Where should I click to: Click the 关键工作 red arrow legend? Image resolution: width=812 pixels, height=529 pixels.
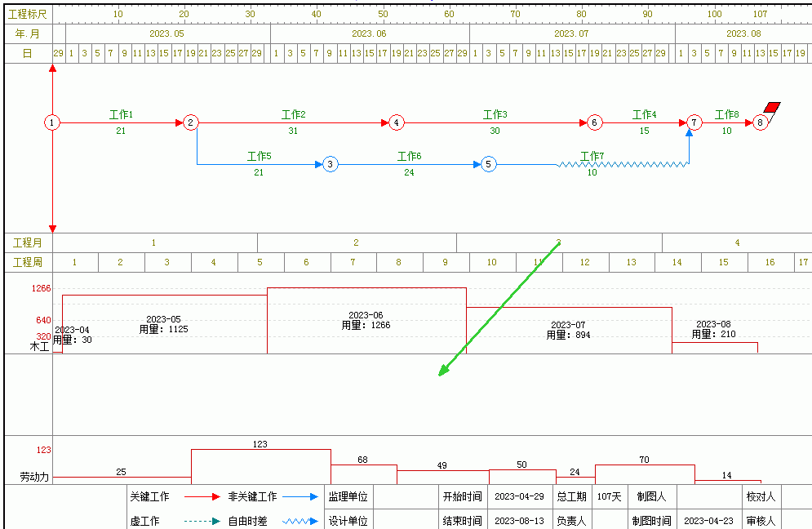[x=202, y=496]
